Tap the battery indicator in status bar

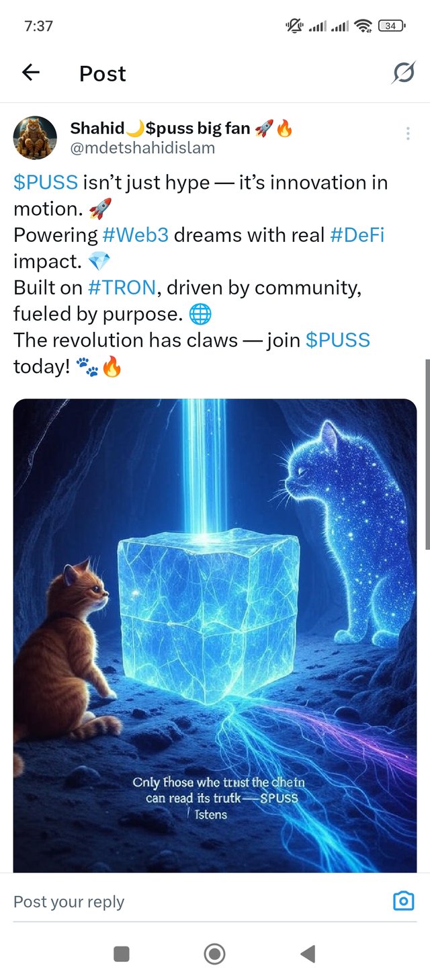coord(392,26)
